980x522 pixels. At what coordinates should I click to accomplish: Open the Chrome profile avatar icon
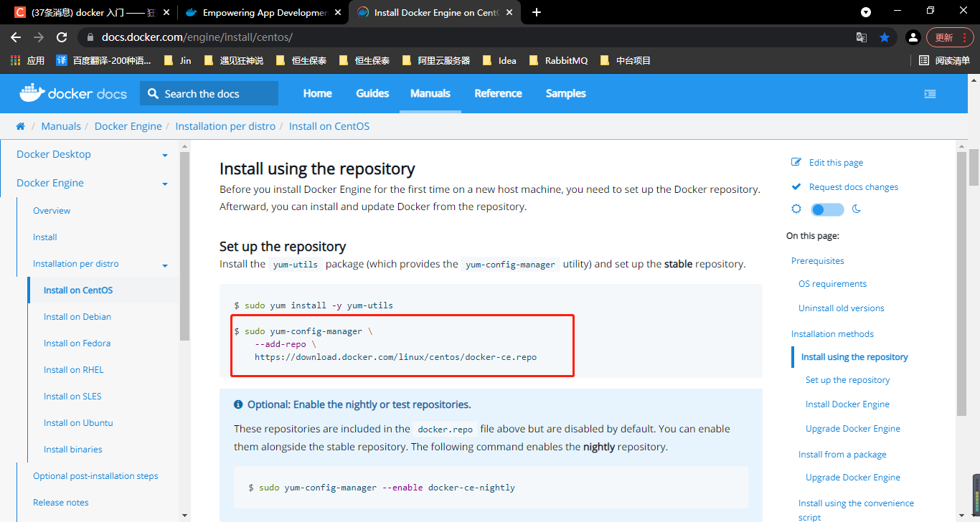point(913,37)
